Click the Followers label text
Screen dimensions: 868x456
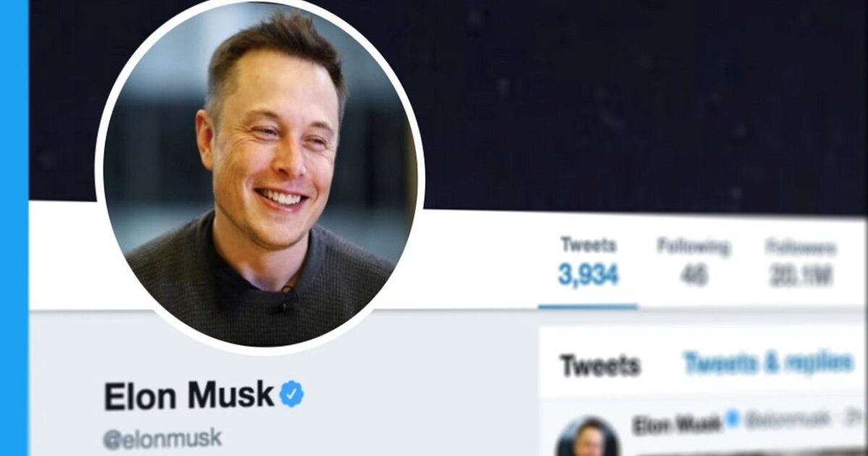point(801,248)
